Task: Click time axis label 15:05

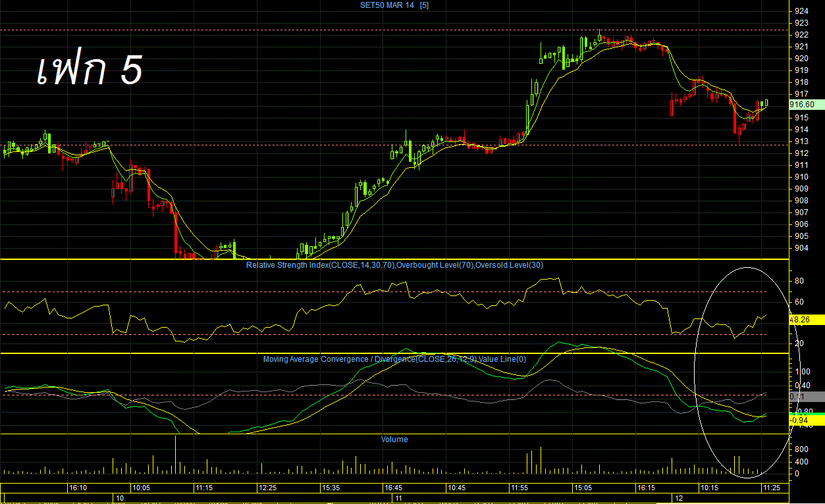Action: tap(583, 488)
